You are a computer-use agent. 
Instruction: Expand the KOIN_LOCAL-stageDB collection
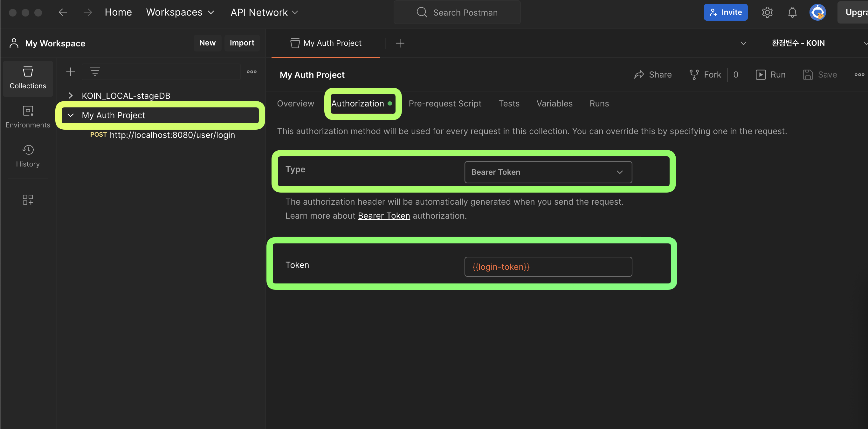pos(70,96)
